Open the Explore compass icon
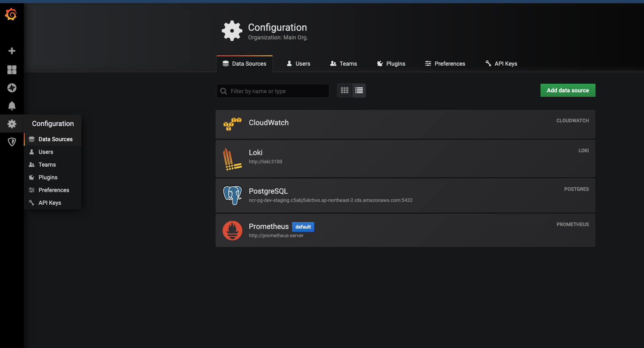644x348 pixels. [x=12, y=88]
